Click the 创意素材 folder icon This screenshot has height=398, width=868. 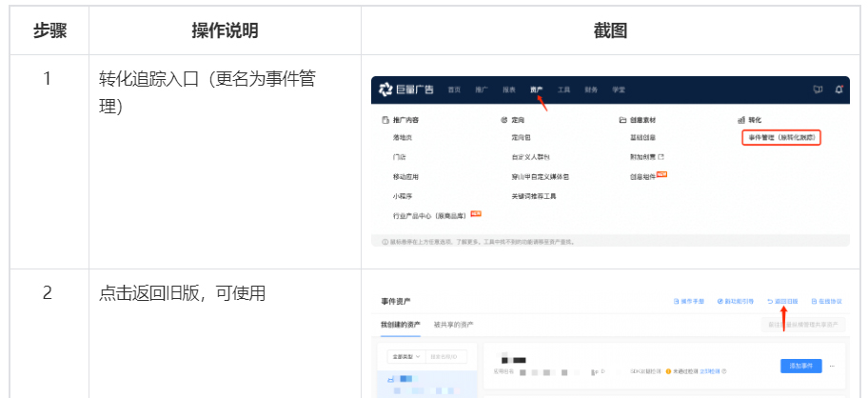622,120
